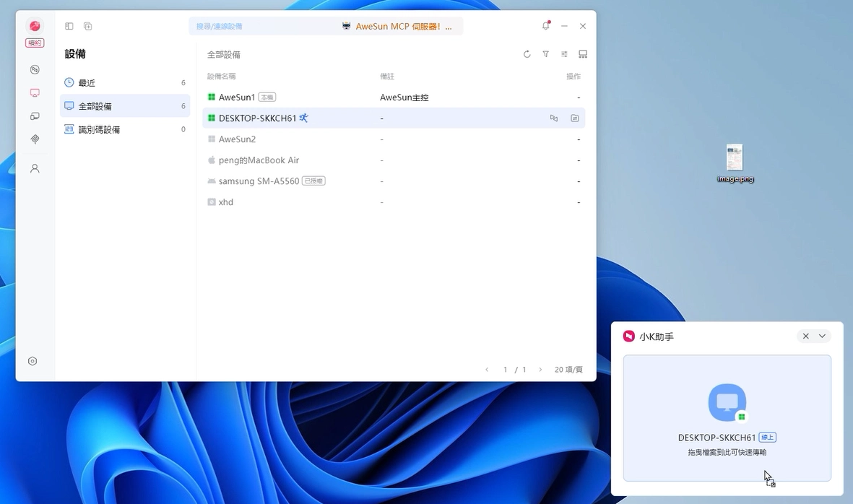Start remote control for DESKTOP-SKKCH61
The height and width of the screenshot is (504, 853).
pyautogui.click(x=554, y=118)
